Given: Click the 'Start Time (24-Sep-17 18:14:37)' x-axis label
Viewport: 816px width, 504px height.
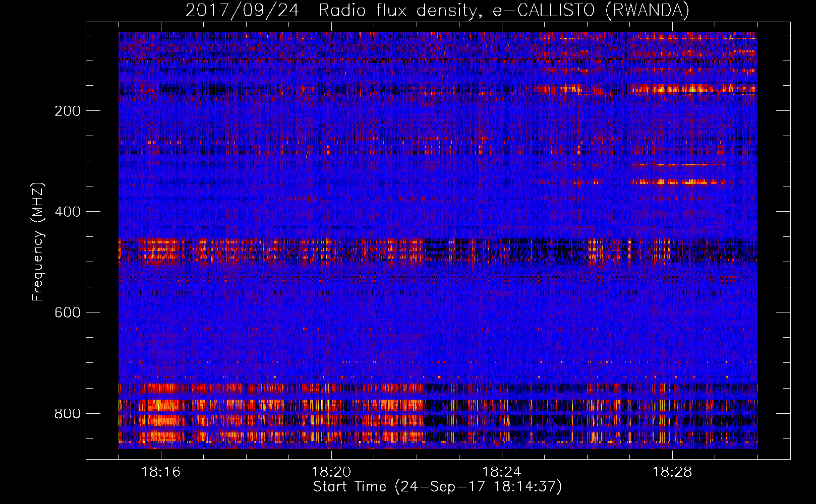Looking at the screenshot, I should click(437, 487).
